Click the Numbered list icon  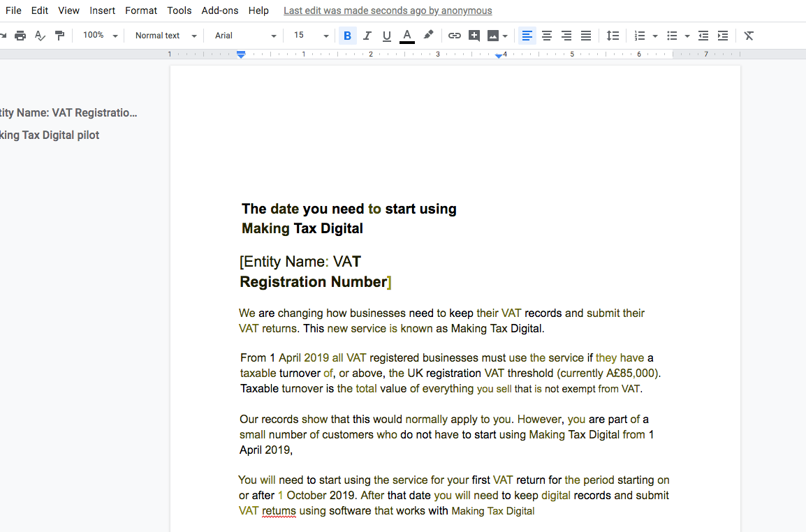click(x=640, y=36)
